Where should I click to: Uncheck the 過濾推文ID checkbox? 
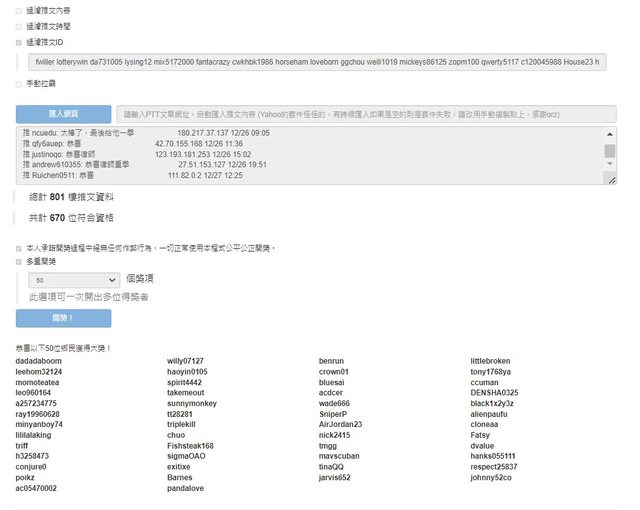(x=19, y=43)
